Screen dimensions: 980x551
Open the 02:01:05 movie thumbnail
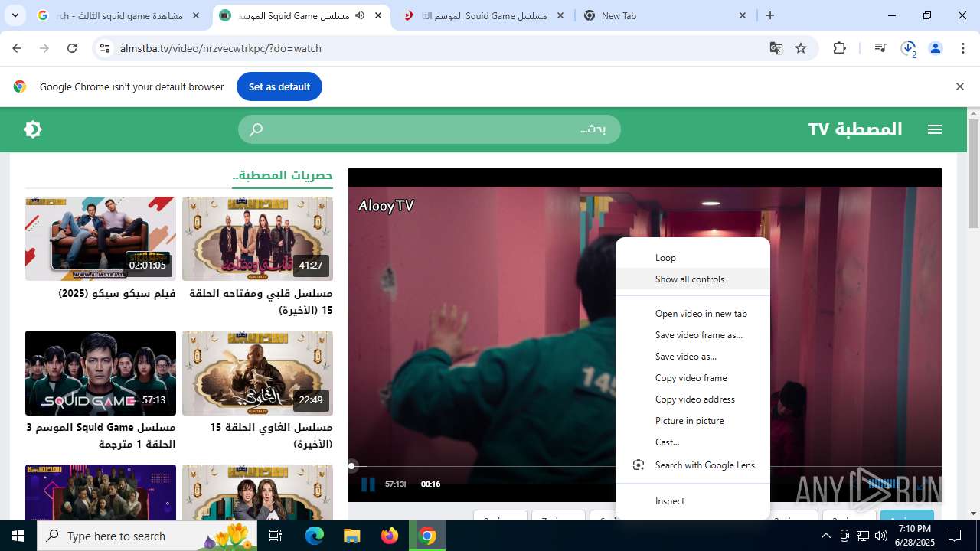(100, 239)
